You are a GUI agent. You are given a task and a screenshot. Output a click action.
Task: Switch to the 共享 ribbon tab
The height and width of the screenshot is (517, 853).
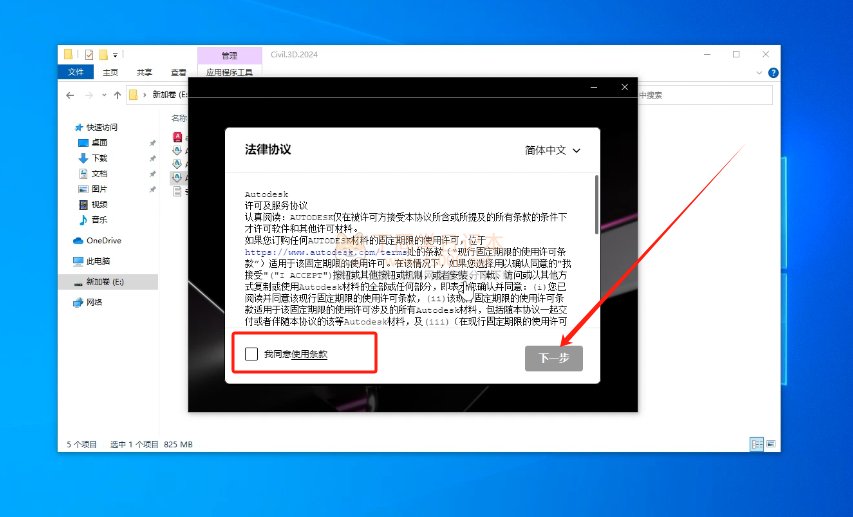(144, 72)
